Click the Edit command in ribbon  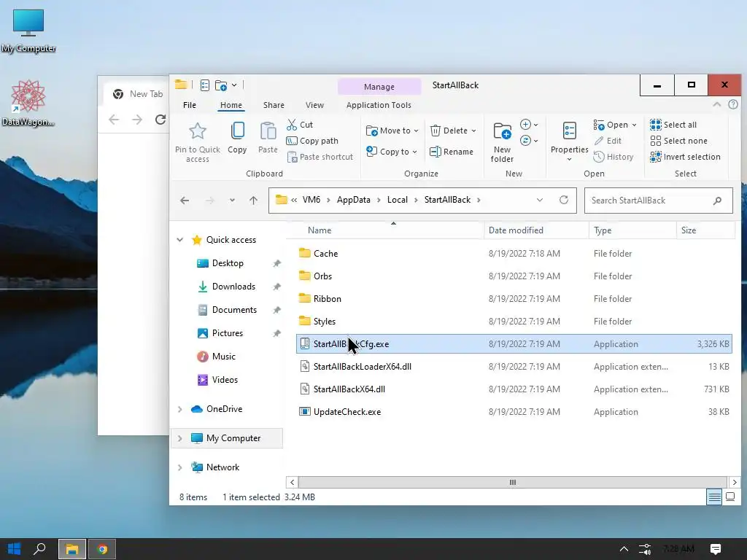tap(608, 141)
